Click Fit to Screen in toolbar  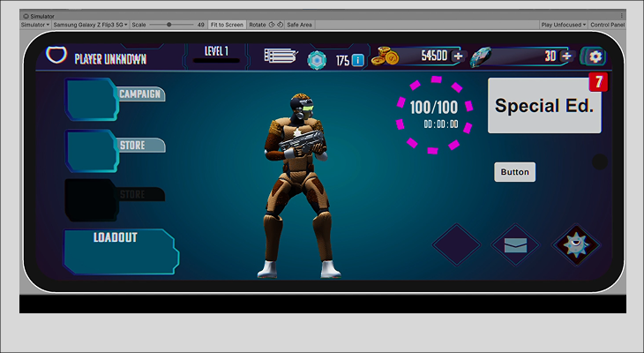(227, 25)
